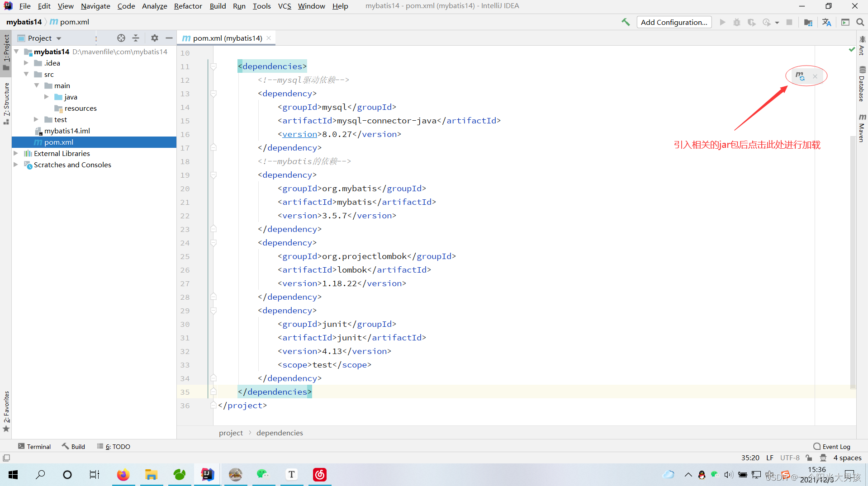
Task: Open Firefox from the taskbar
Action: [x=123, y=475]
